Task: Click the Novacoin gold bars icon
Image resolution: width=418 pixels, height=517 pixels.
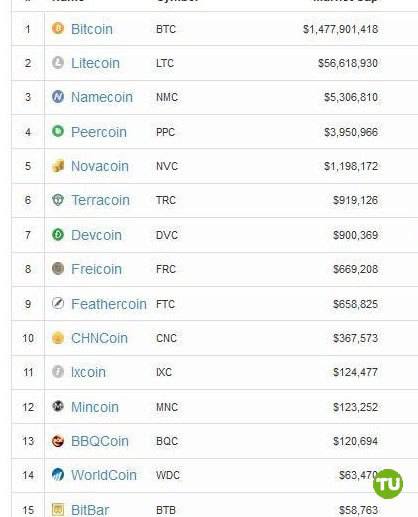Action: [58, 166]
